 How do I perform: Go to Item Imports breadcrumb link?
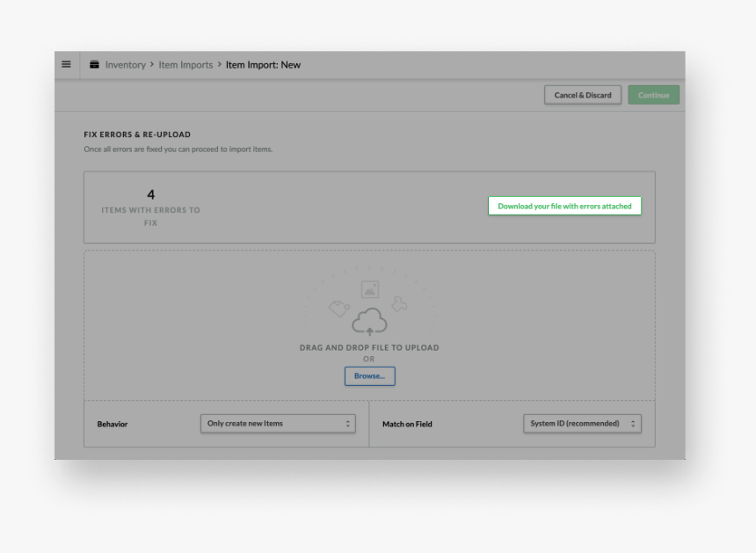pos(185,64)
